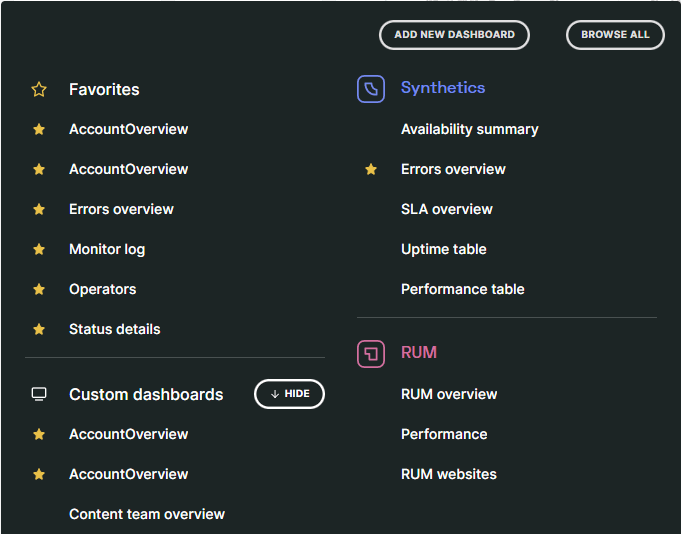Click the Favorites outline star icon

click(39, 90)
